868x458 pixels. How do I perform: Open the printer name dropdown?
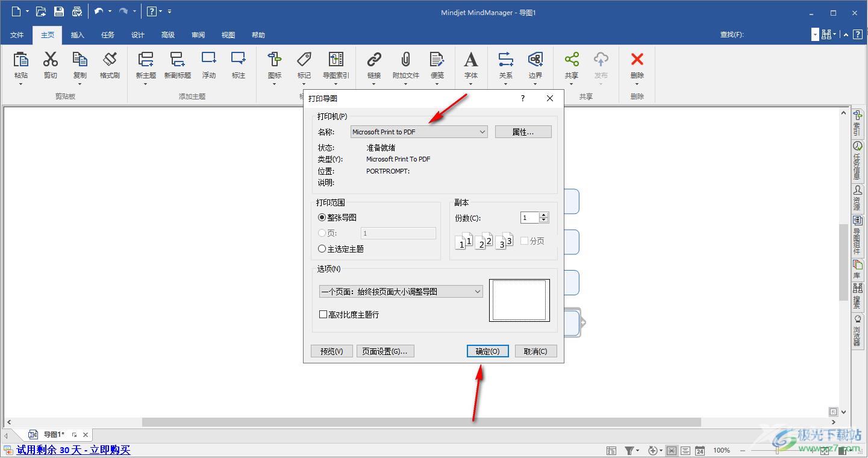pos(419,132)
